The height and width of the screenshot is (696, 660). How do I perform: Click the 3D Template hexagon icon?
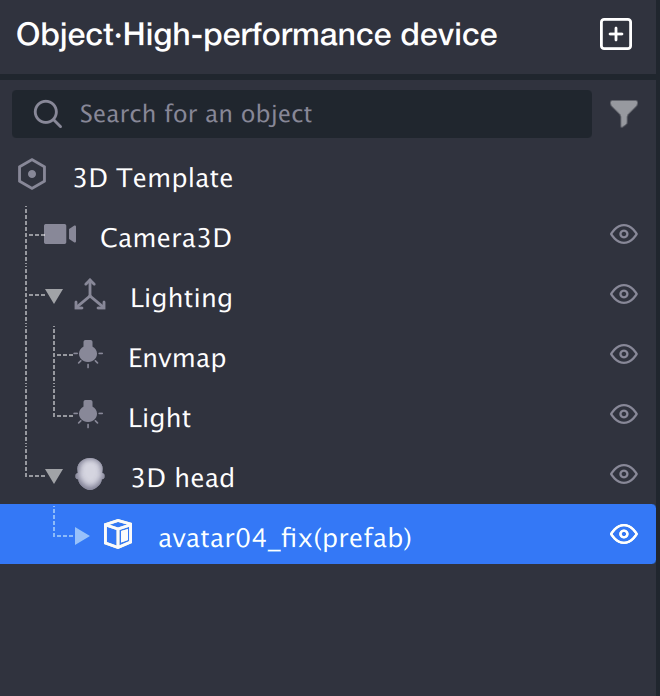click(x=33, y=176)
